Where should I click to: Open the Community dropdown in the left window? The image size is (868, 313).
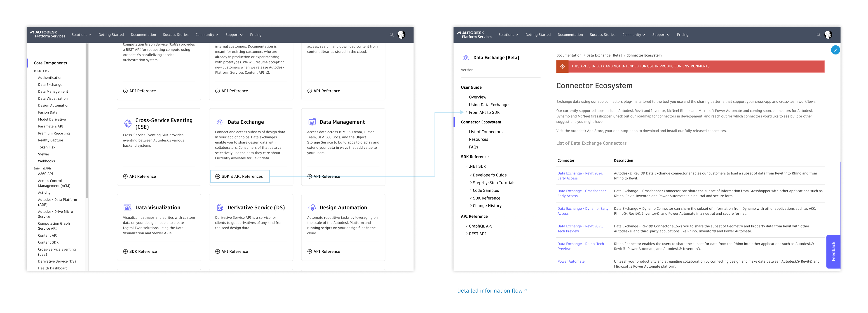point(206,35)
